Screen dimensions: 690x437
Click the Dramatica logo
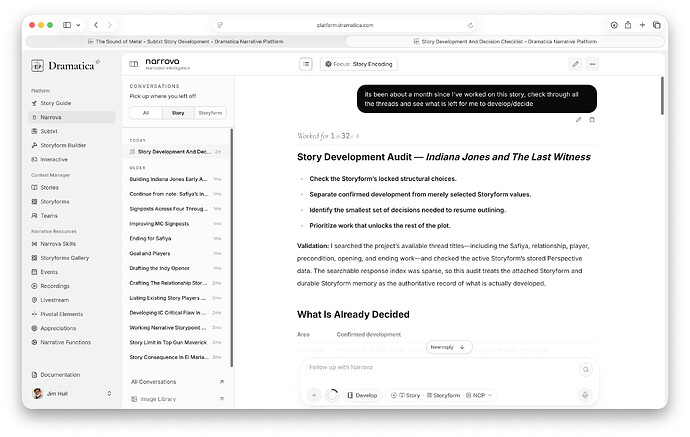65,66
